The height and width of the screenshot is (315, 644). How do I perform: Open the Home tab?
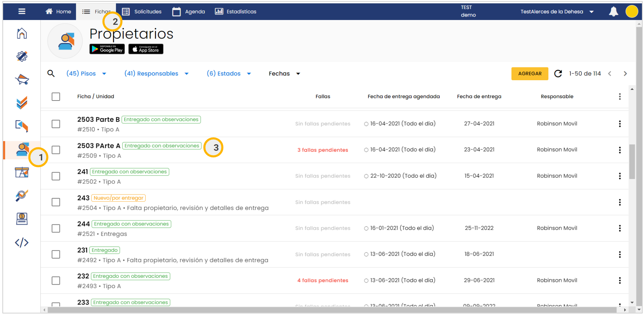58,12
